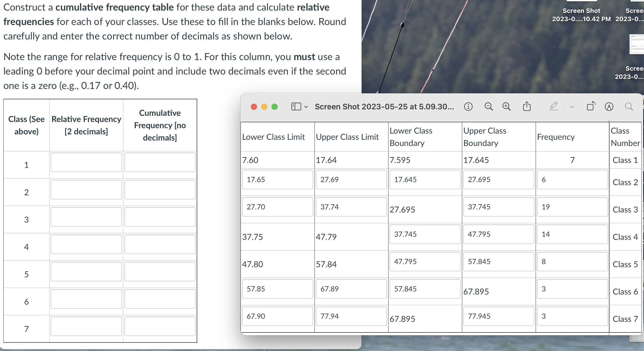
Task: Select Class 3 relative frequency input
Action: [86, 217]
